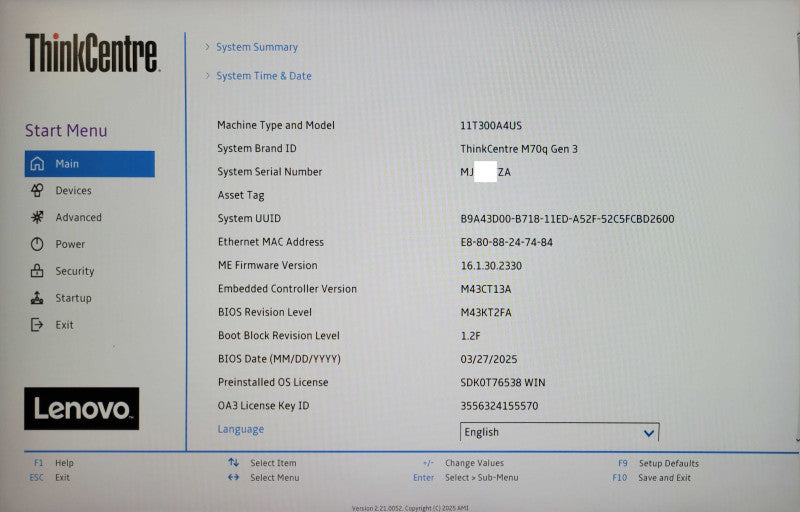Click the +/- Change Values hint
This screenshot has height=512, width=800.
(x=463, y=463)
